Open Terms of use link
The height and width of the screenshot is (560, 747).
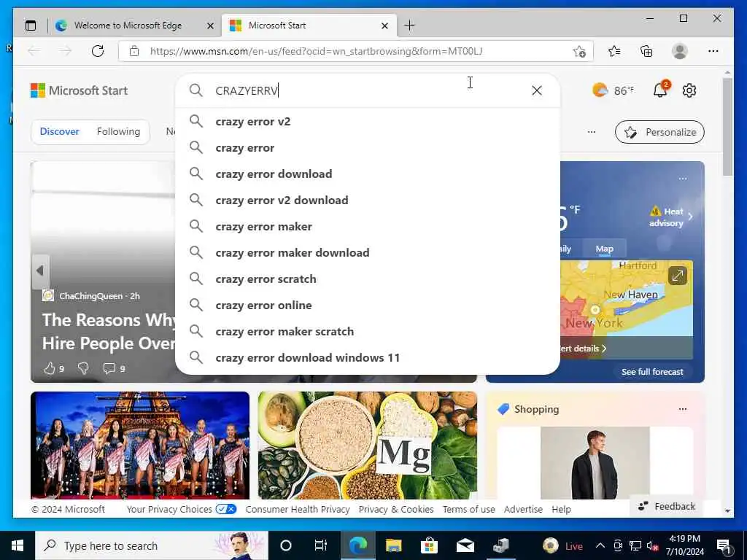[469, 509]
